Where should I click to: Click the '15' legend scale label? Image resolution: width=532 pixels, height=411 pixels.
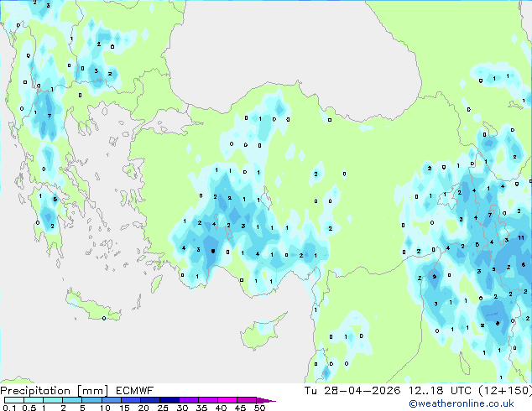click(x=124, y=408)
